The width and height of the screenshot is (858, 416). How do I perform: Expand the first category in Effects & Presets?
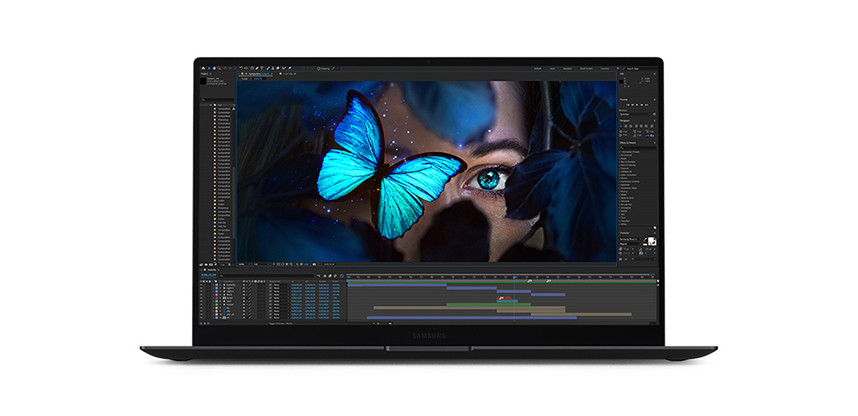coord(622,152)
